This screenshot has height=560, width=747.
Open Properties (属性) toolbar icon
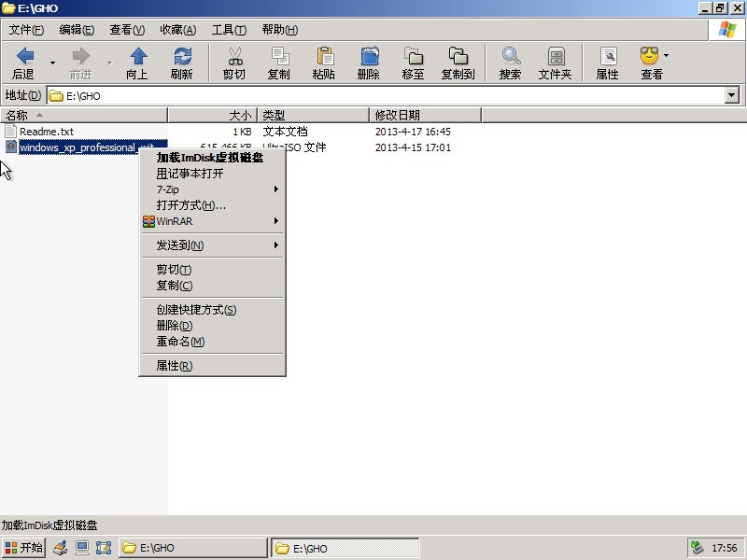[x=609, y=56]
